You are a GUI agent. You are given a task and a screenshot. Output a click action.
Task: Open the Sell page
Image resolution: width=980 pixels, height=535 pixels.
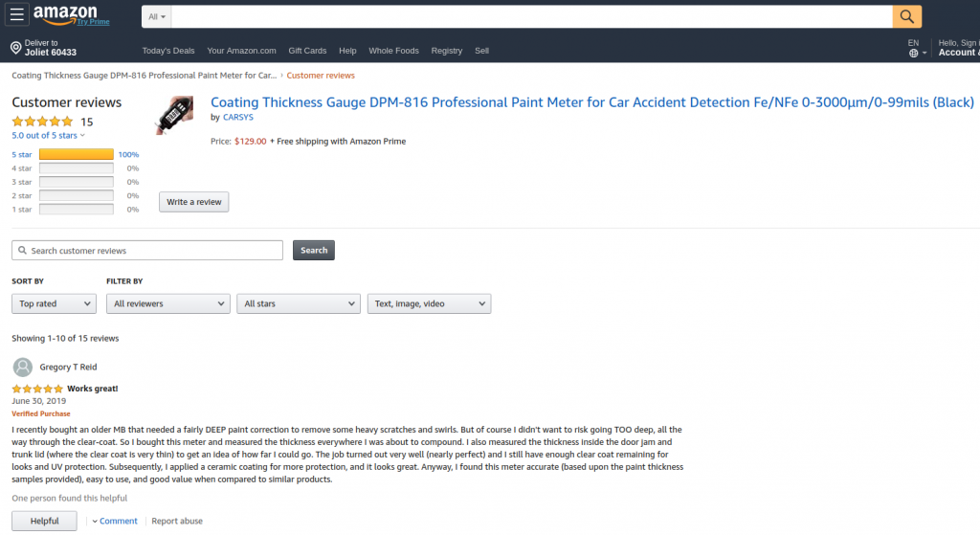tap(482, 51)
